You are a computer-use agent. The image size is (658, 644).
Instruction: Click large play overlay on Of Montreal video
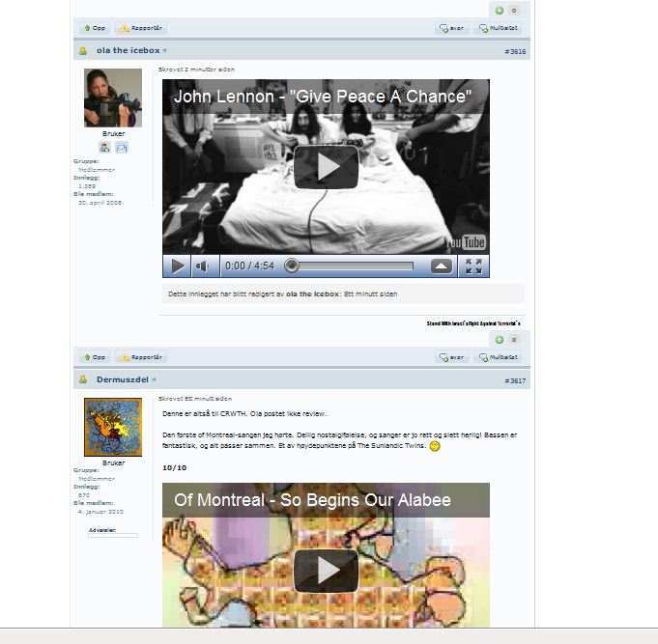pos(326,571)
